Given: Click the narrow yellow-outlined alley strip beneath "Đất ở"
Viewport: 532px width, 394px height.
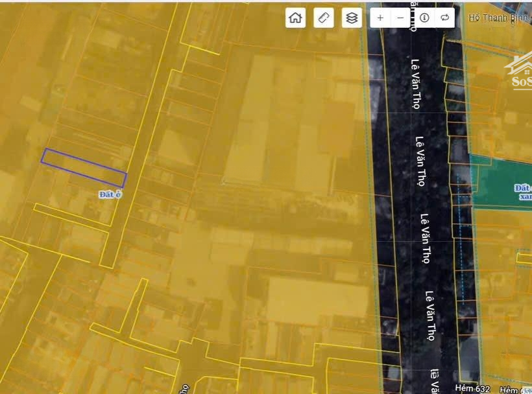Looking at the screenshot, I should [71, 216].
